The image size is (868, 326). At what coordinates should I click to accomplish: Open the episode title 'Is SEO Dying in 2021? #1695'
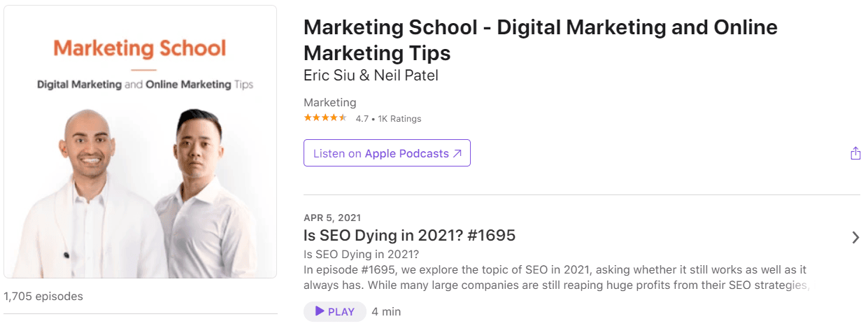pos(409,235)
